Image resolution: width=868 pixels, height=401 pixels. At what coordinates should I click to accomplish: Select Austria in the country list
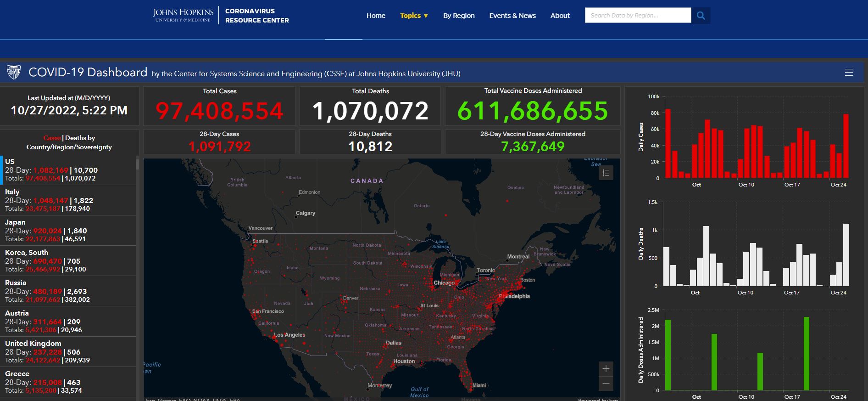(68, 322)
